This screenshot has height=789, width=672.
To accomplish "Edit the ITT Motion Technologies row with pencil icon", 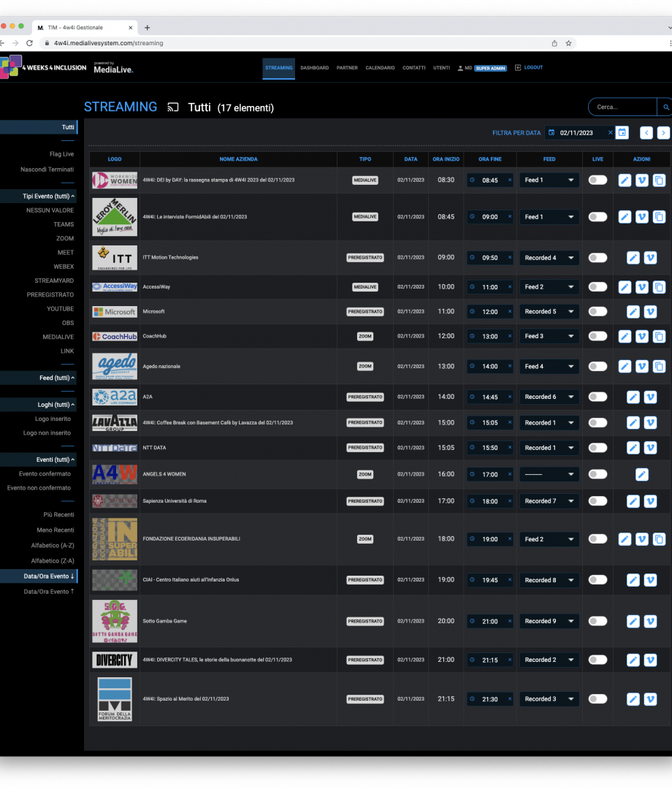I will coord(633,258).
